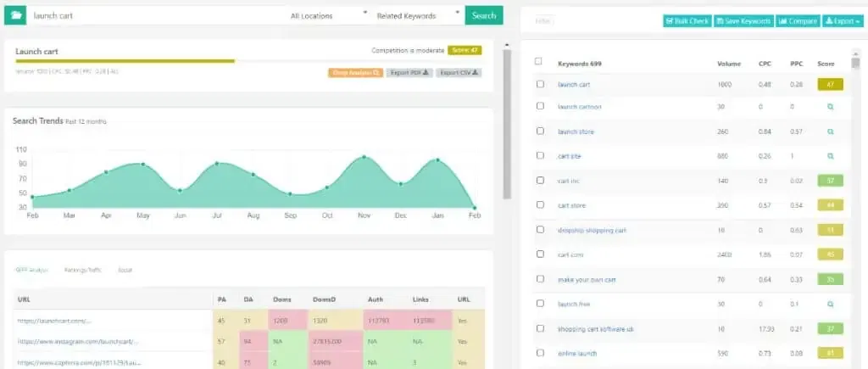The image size is (868, 369).
Task: Click the Export PDF button
Action: tap(409, 73)
